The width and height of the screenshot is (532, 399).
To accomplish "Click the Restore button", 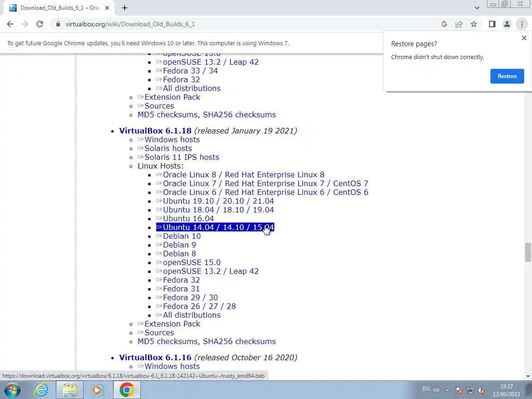I will [507, 76].
